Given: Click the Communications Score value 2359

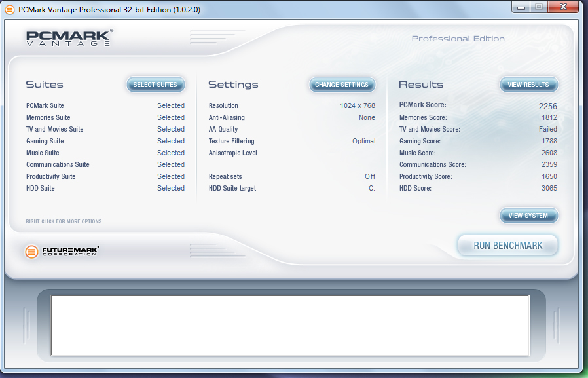Looking at the screenshot, I should pos(549,164).
